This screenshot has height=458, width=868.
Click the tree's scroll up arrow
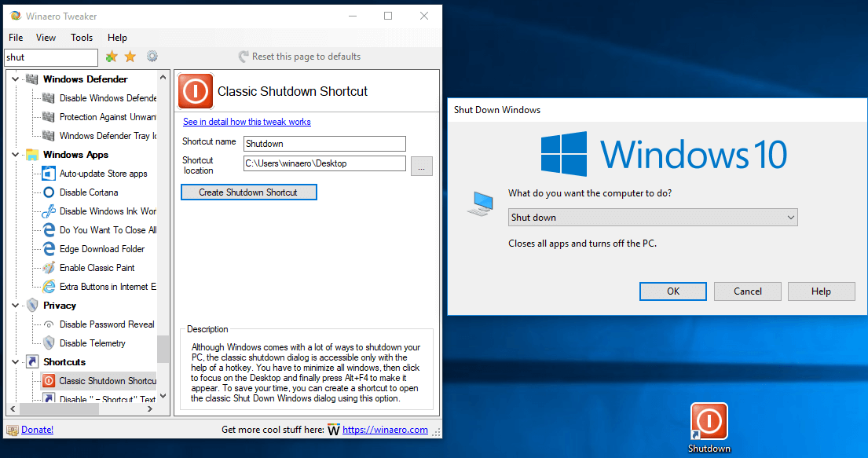click(x=163, y=78)
